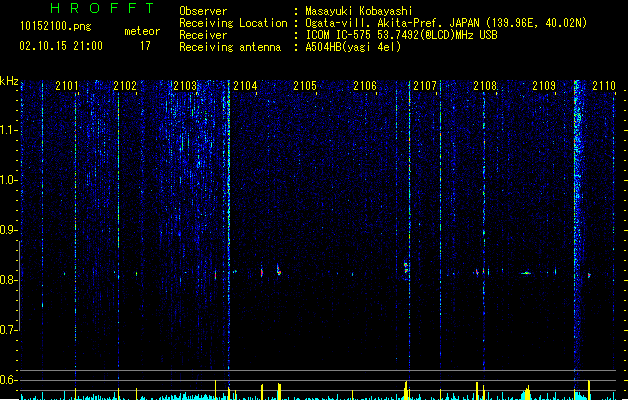Viewport: 629px width, 400px height.
Task: Click the 0.8 frequency axis label
Action: (x=8, y=280)
